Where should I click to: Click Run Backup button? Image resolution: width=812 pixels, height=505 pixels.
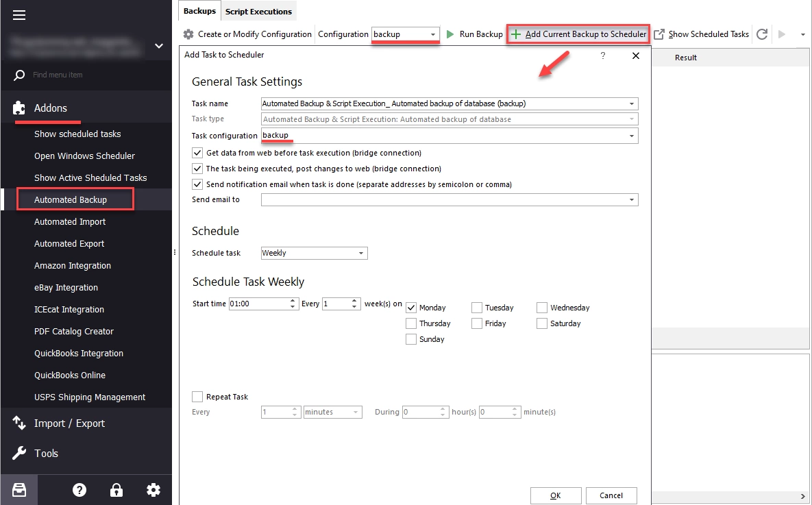[474, 34]
